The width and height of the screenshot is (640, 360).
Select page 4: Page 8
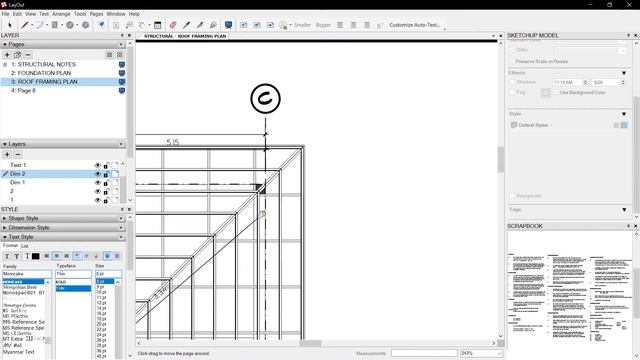point(23,91)
